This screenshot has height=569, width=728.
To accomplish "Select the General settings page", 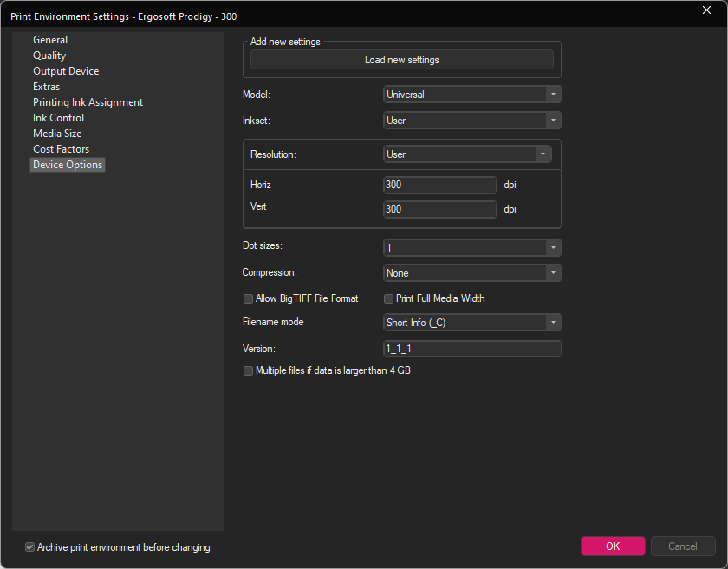I will 50,40.
